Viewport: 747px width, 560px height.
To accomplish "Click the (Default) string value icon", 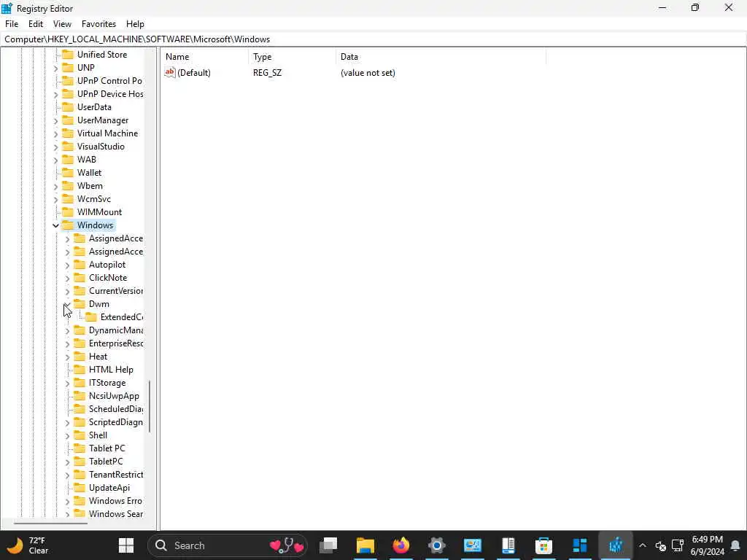I will coord(170,72).
